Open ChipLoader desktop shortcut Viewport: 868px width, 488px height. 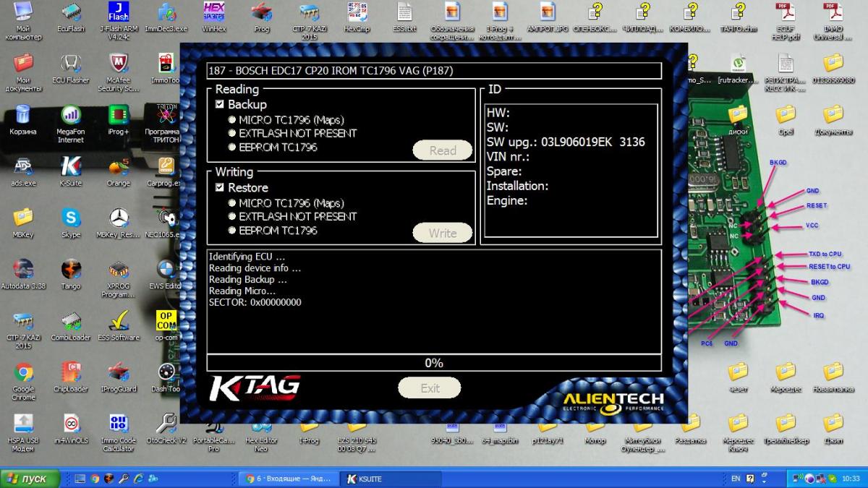(71, 377)
